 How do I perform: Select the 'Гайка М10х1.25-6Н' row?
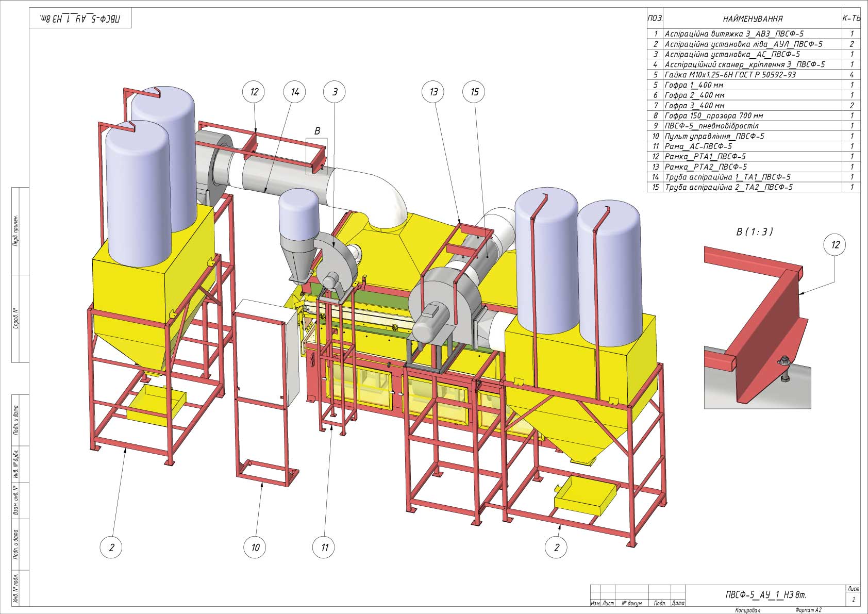[754, 75]
